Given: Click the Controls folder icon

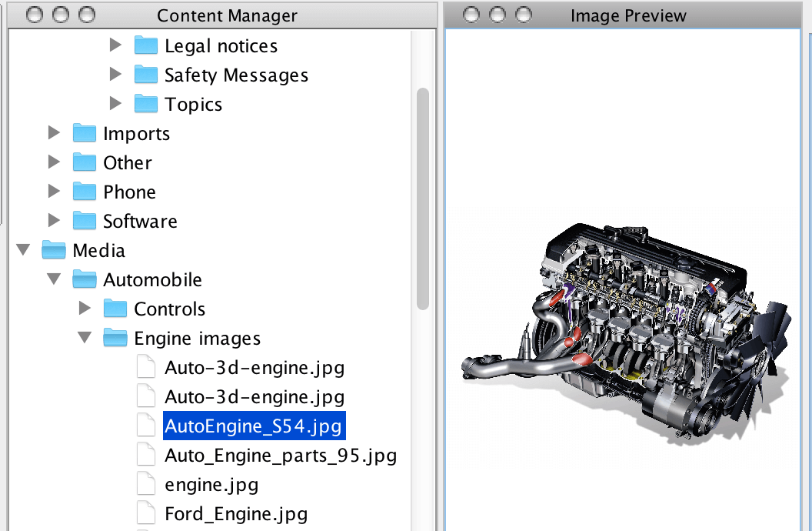Looking at the screenshot, I should point(115,309).
